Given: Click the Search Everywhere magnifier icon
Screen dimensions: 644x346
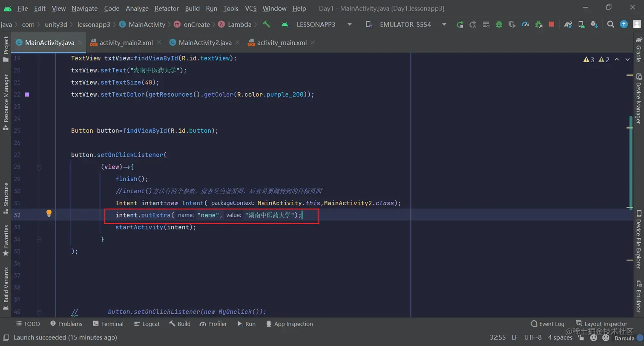Looking at the screenshot, I should 611,24.
